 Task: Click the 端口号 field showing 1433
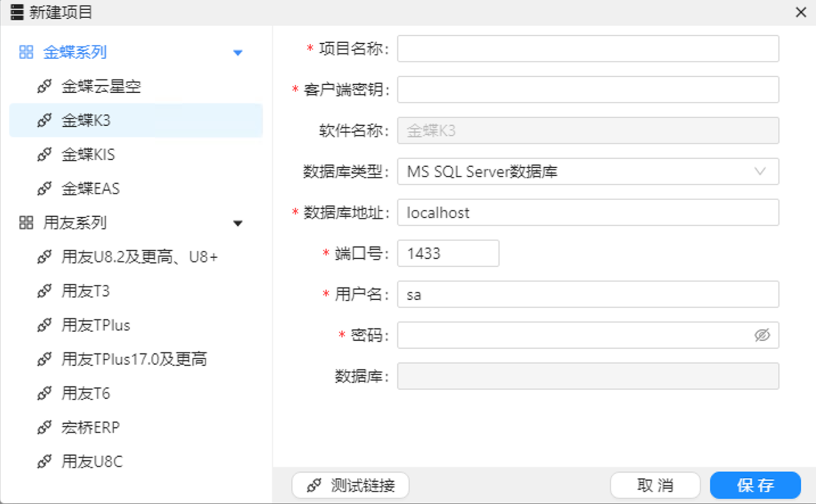(448, 254)
